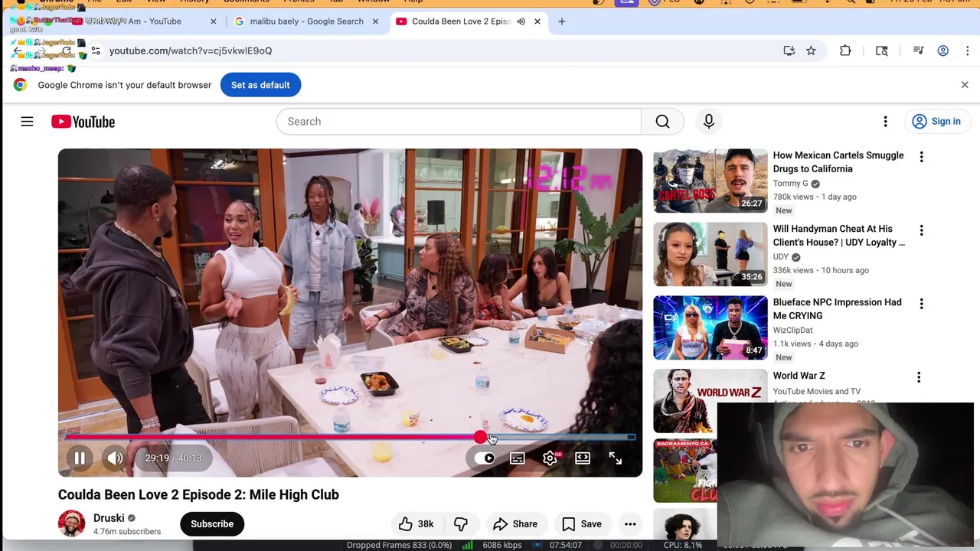The height and width of the screenshot is (551, 980).
Task: Switch to theater mode view
Action: pos(583,458)
